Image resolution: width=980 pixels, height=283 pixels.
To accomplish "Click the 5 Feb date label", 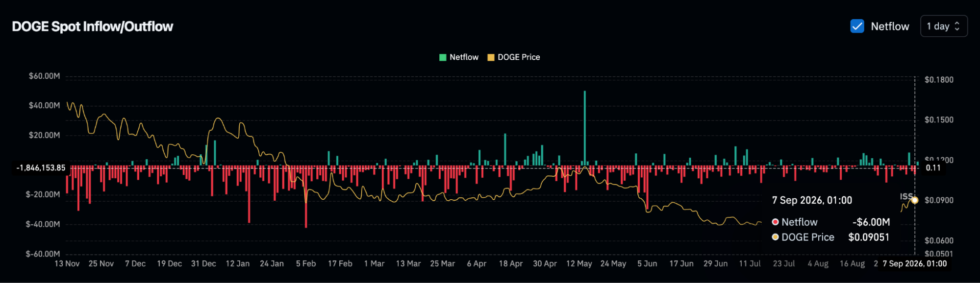I will 306,264.
